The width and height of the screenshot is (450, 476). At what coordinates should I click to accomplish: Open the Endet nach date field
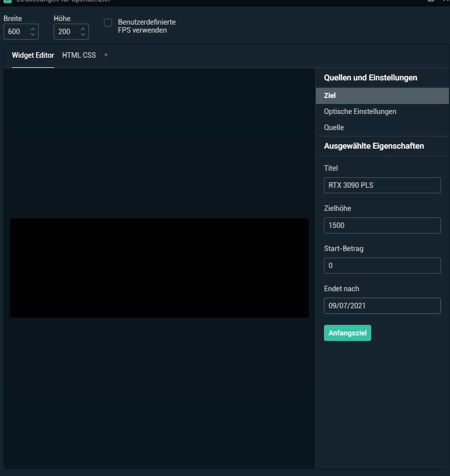[x=382, y=306]
